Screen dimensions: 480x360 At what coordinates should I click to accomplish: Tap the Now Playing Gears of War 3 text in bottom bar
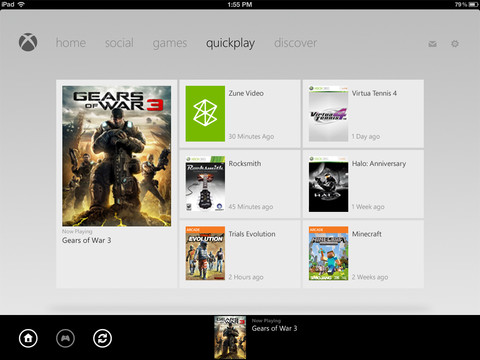click(x=274, y=325)
